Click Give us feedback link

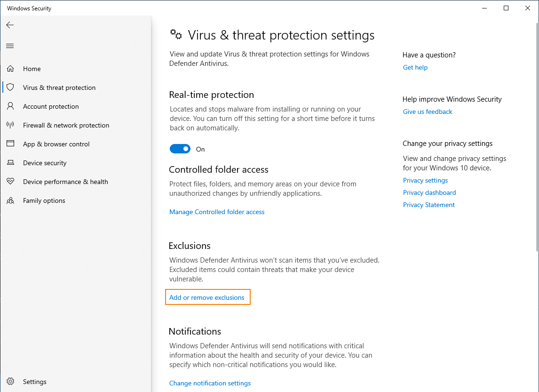(x=428, y=112)
